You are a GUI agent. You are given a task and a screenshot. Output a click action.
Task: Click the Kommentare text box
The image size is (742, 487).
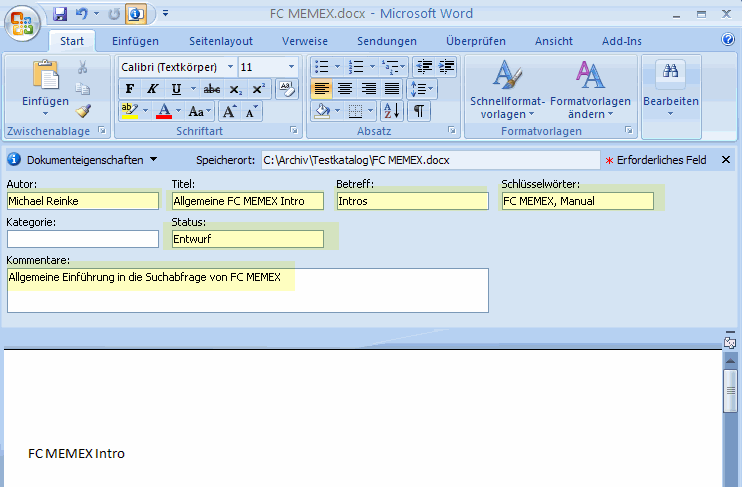(248, 290)
